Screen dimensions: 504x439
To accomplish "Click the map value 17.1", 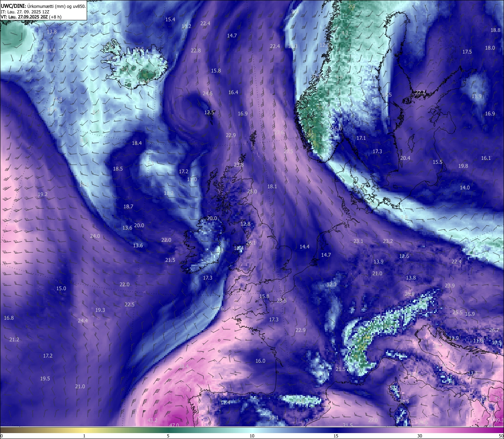I will 361,138.
